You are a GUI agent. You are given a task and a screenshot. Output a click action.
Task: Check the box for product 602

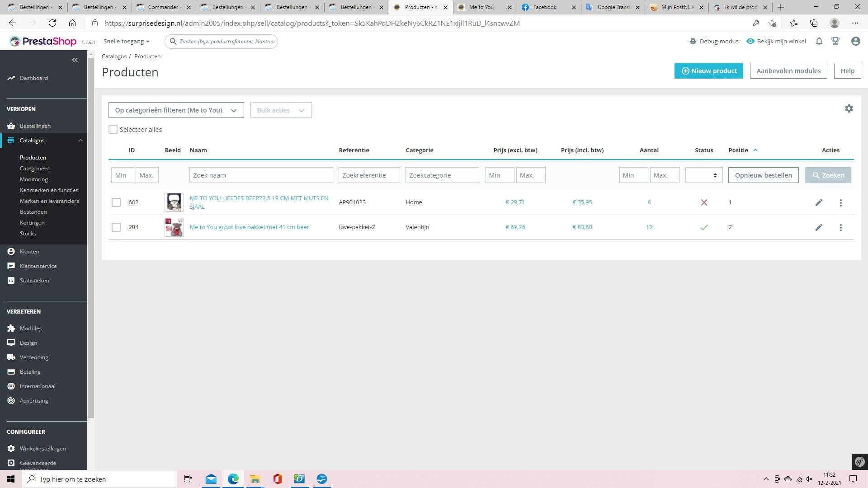pos(116,202)
